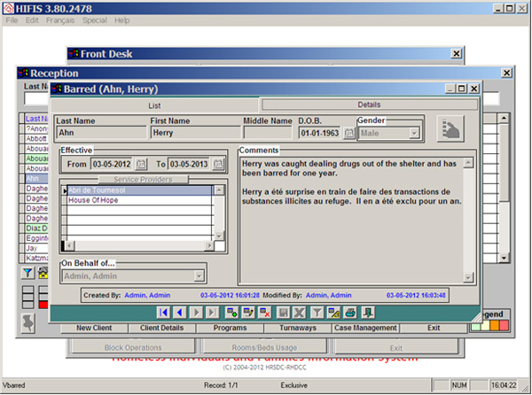Click the previous record arrow
The width and height of the screenshot is (532, 395).
coord(179,313)
